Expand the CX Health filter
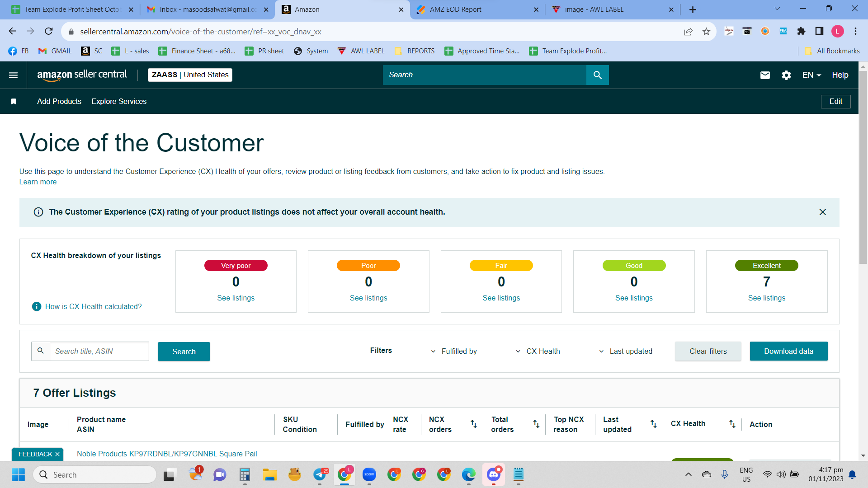This screenshot has height=488, width=868. click(x=538, y=351)
